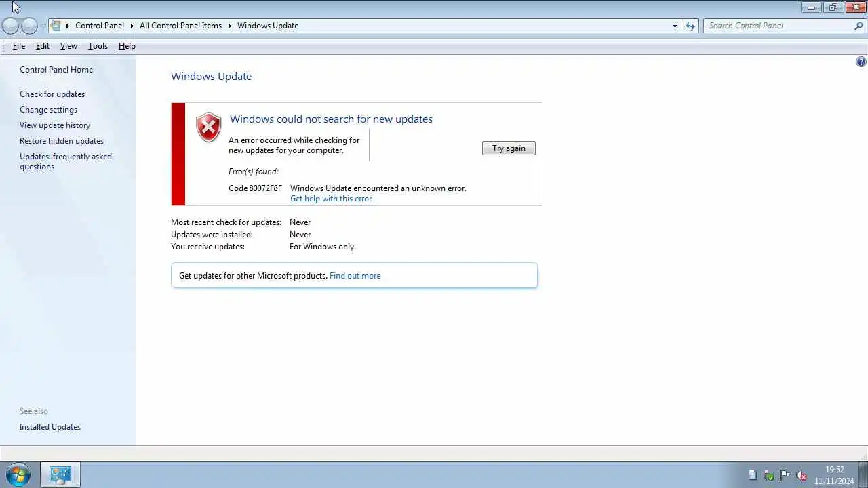This screenshot has height=488, width=868.
Task: Click the red shield error icon
Action: click(x=209, y=127)
